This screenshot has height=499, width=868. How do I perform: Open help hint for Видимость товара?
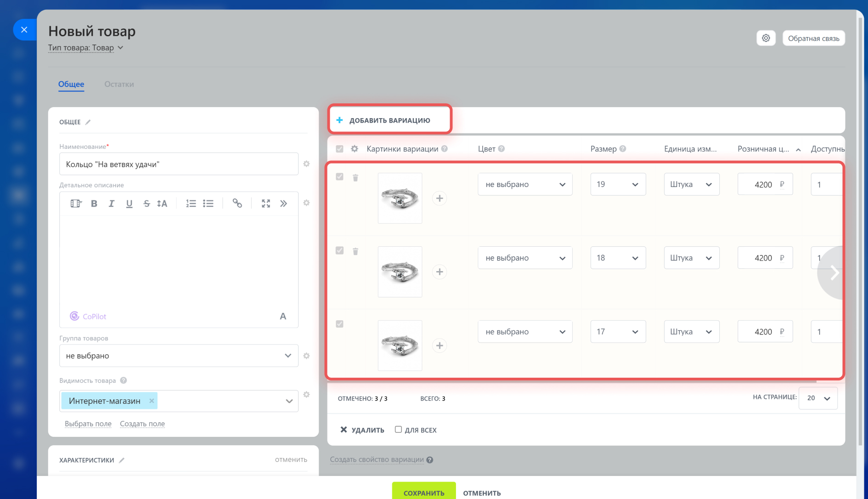[x=124, y=380]
